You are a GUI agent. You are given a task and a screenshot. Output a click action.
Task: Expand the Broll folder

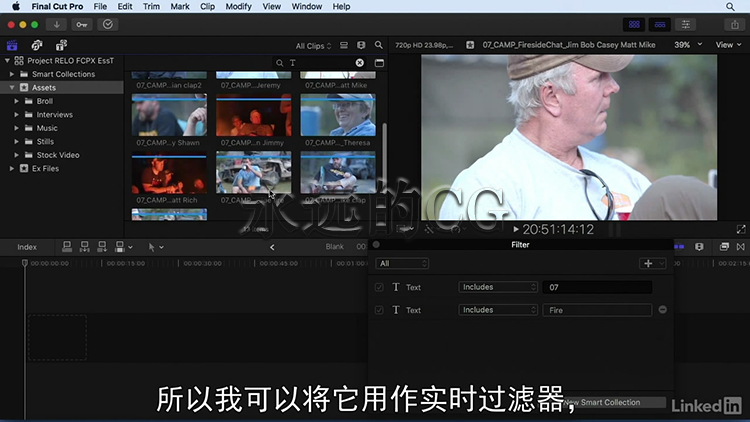(16, 101)
